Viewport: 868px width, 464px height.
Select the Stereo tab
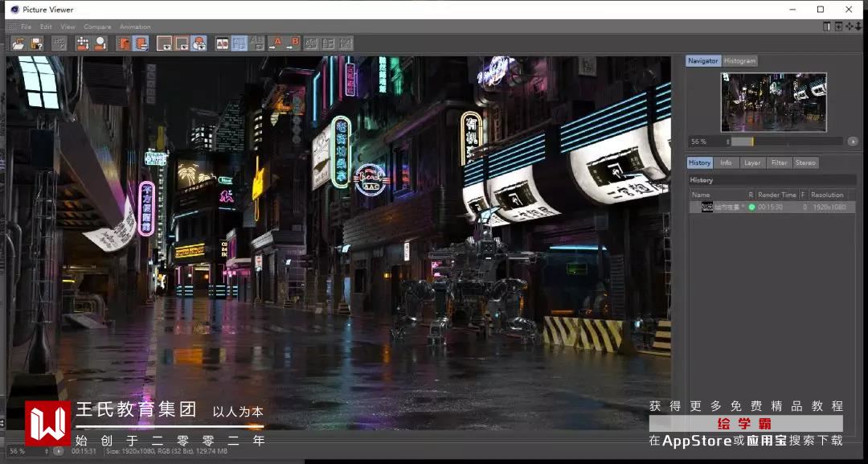coord(805,162)
